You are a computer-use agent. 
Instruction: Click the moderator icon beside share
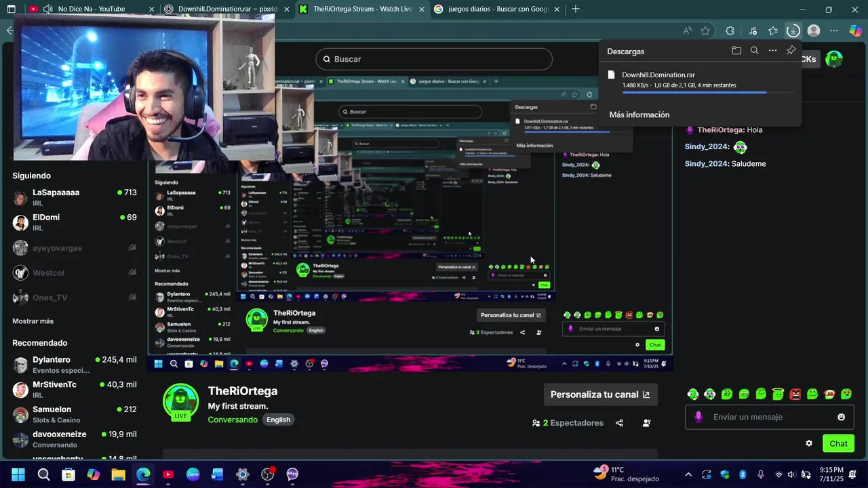pos(646,423)
